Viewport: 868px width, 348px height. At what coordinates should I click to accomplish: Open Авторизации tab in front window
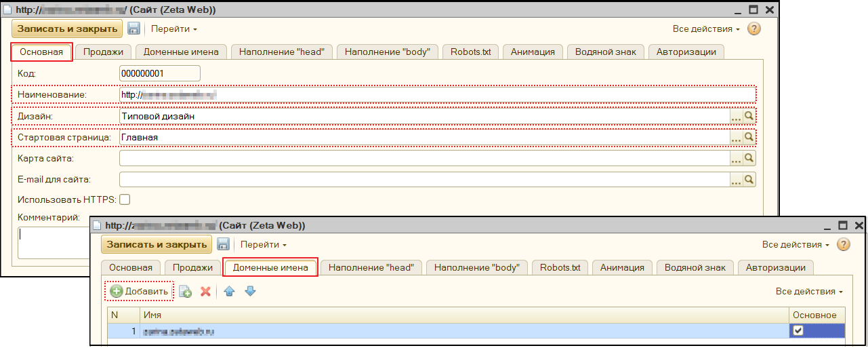(x=775, y=267)
